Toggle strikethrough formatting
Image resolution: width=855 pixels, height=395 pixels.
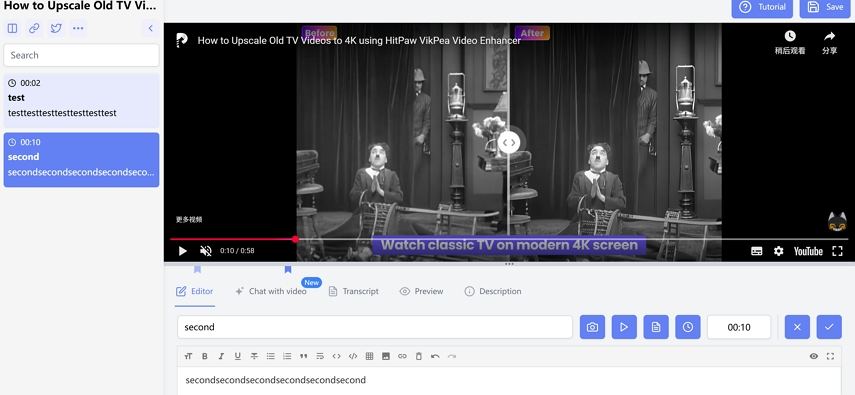tap(254, 356)
